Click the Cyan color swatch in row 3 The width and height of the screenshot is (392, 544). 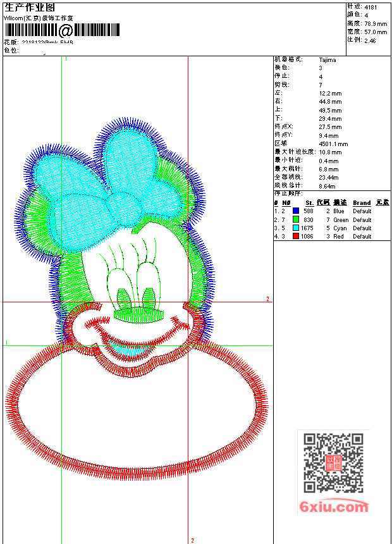pos(295,228)
